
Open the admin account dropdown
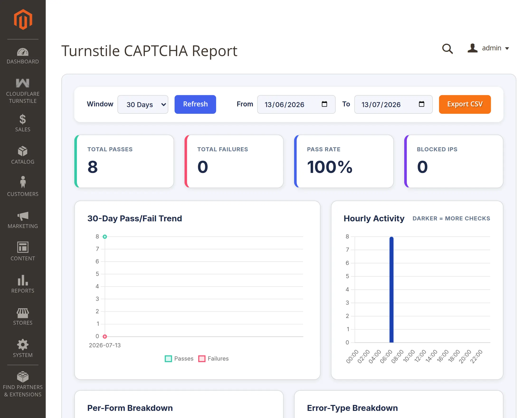(489, 48)
